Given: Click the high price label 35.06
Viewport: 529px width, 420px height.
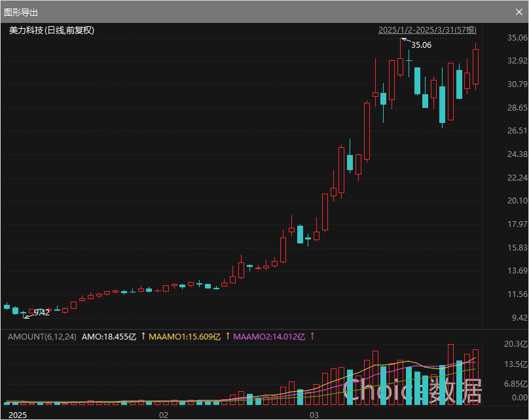Looking at the screenshot, I should 421,45.
